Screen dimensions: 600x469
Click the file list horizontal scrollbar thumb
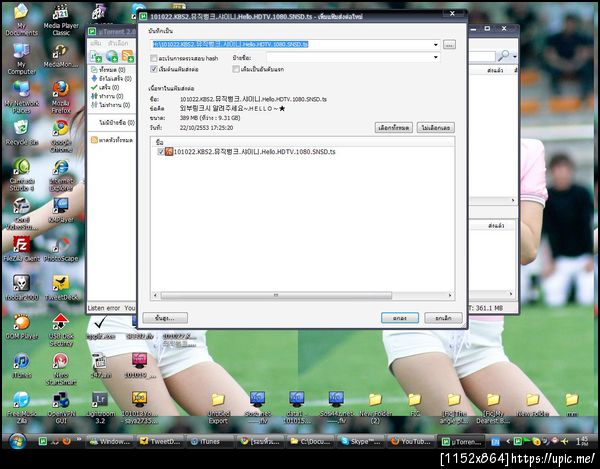pos(276,295)
